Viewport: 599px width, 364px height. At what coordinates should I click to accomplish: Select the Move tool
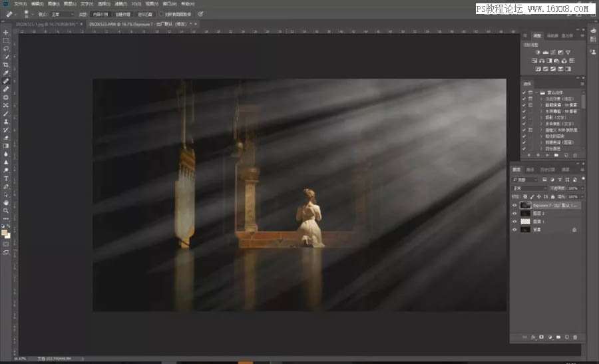tap(6, 33)
